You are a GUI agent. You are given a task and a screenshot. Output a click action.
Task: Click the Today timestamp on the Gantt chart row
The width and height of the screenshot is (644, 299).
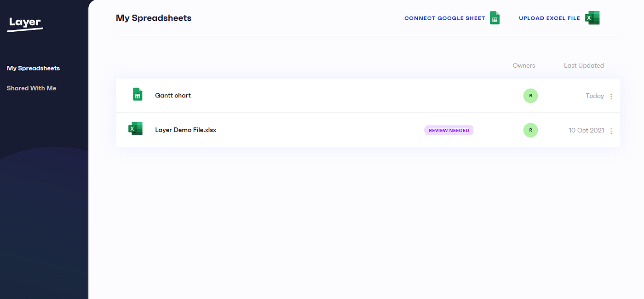tap(594, 96)
